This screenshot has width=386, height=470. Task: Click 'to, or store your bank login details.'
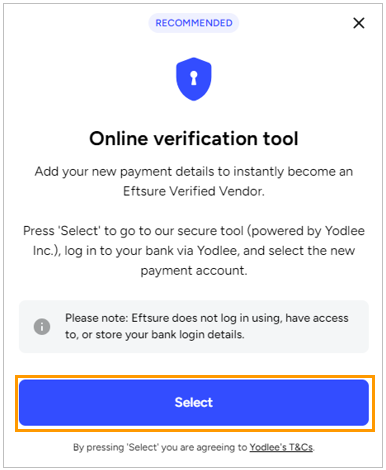coord(155,334)
